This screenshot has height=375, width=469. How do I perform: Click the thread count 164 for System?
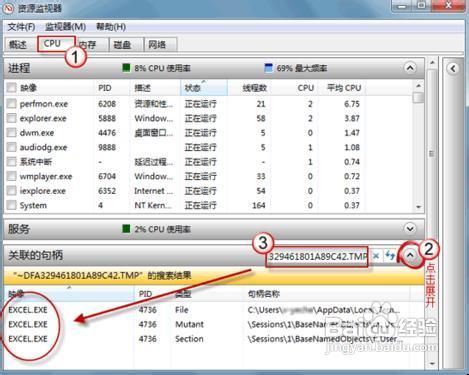(x=259, y=205)
